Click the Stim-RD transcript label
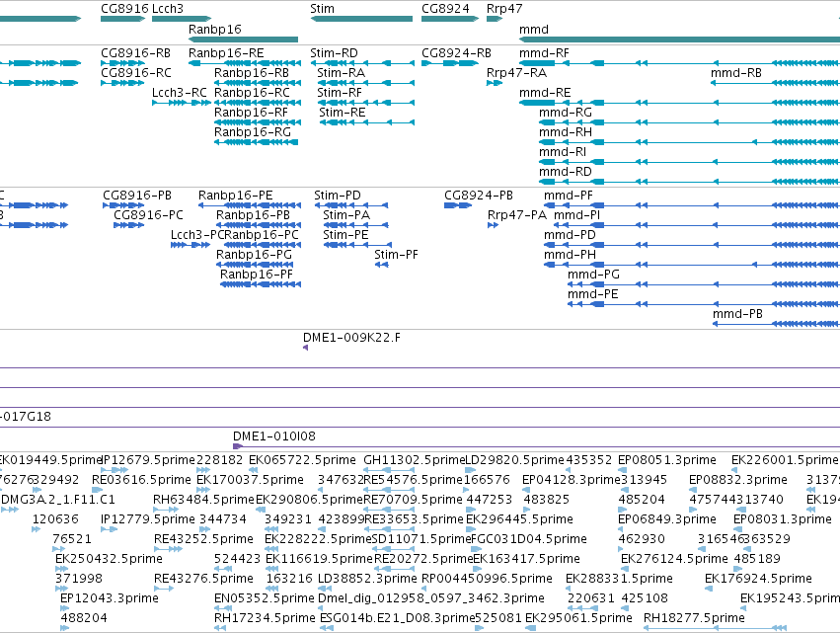The image size is (840, 633). (x=334, y=53)
